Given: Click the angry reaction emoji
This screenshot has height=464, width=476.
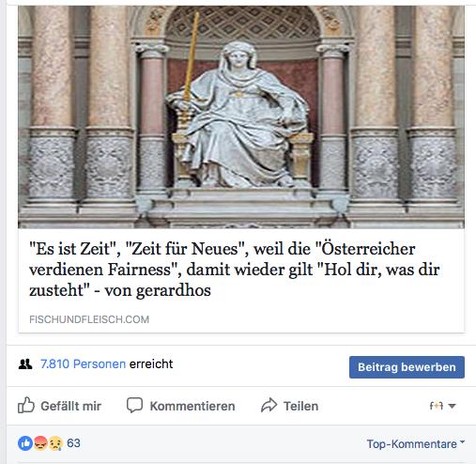Looking at the screenshot, I should click(x=40, y=443).
